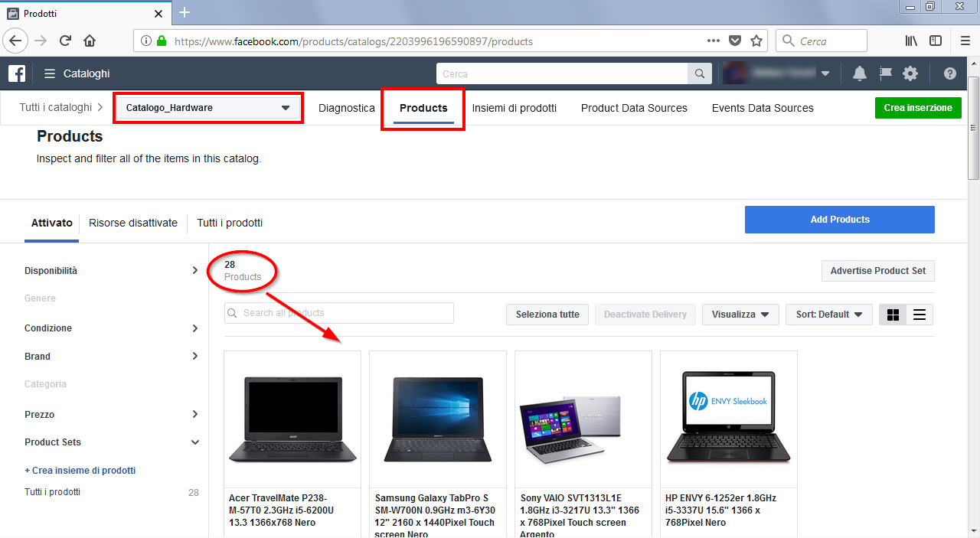
Task: Reload the page with refresh icon
Action: [65, 41]
